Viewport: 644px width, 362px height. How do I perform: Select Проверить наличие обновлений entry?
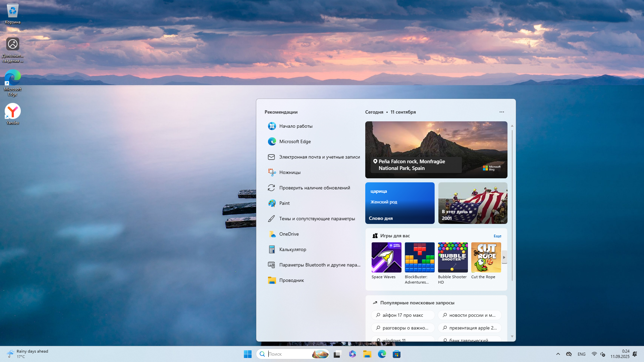click(x=314, y=188)
